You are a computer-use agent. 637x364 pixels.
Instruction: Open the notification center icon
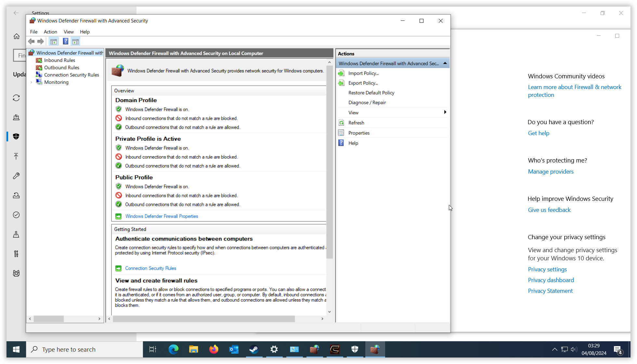click(617, 350)
